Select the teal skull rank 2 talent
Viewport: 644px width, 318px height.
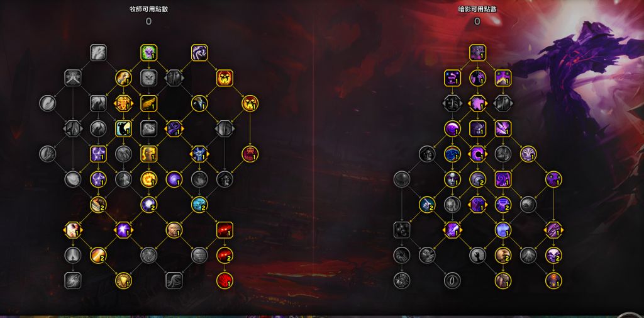199,205
